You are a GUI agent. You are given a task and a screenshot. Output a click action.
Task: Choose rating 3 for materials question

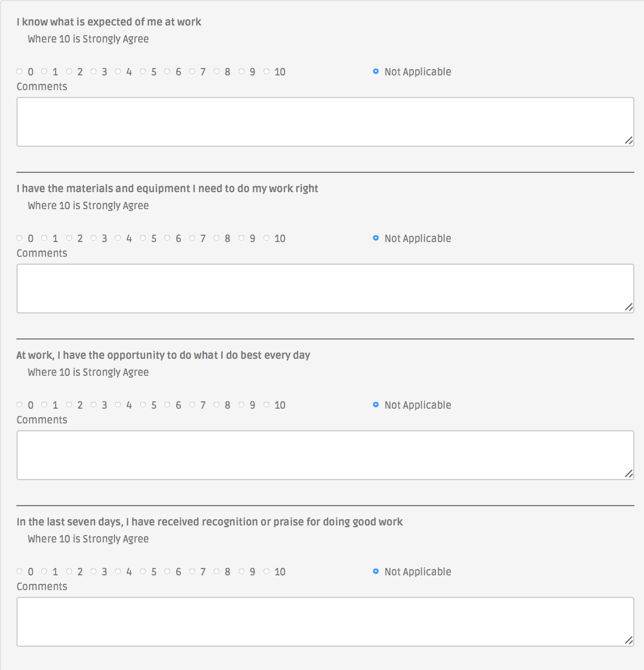click(94, 238)
